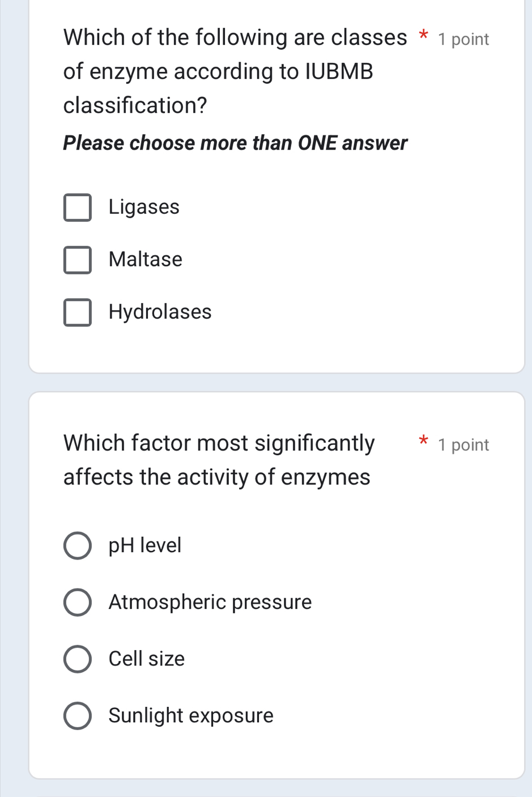This screenshot has height=797, width=532.
Task: Click the enzyme activity question title
Action: tap(216, 459)
